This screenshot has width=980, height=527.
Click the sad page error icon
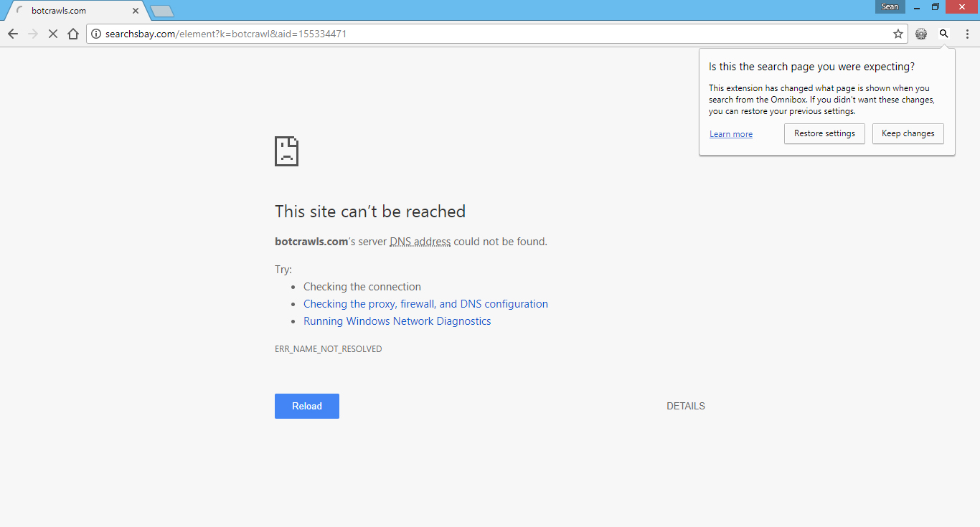(286, 151)
